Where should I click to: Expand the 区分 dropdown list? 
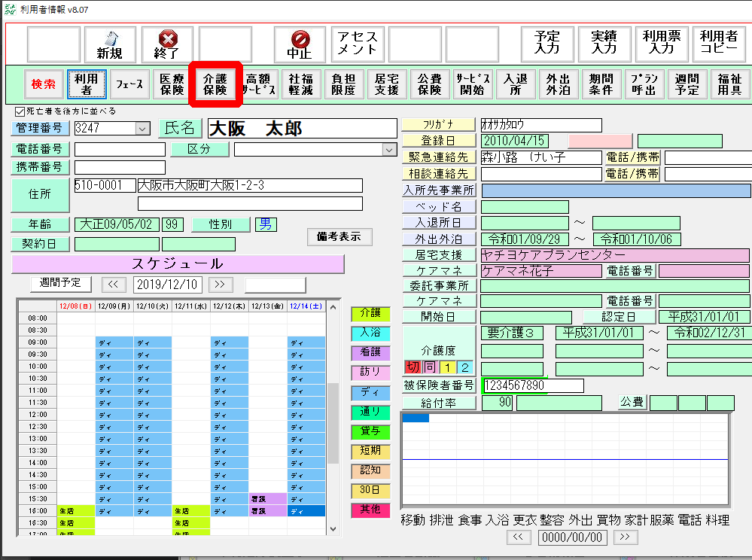click(389, 149)
